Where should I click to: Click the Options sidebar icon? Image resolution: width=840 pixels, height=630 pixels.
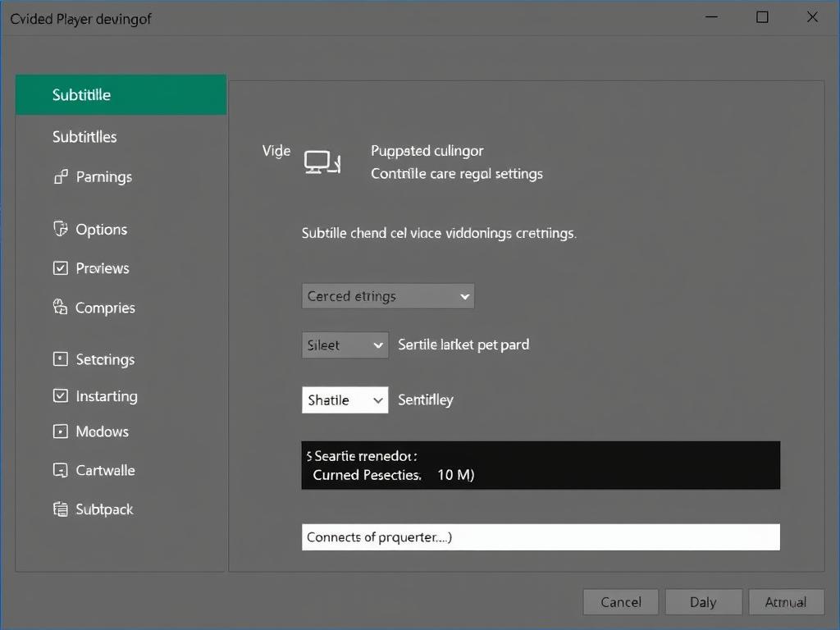tap(61, 229)
